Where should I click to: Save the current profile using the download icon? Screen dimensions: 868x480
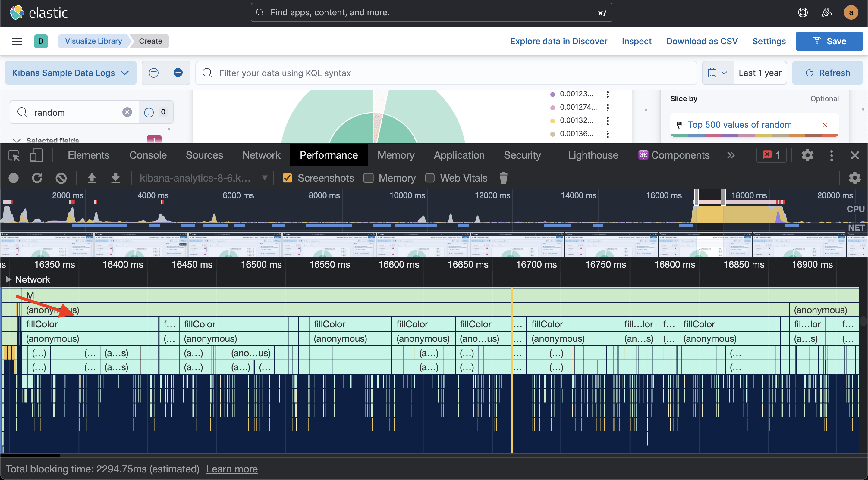pyautogui.click(x=115, y=178)
